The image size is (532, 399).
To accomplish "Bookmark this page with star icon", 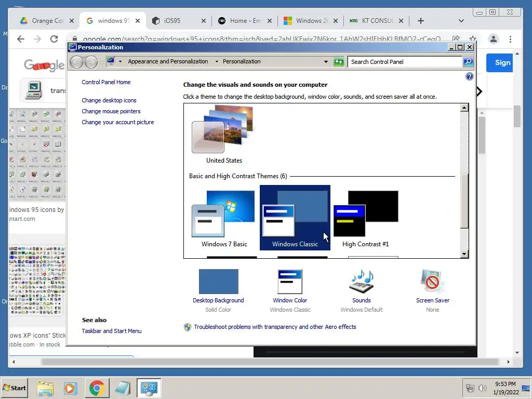I will coord(472,38).
